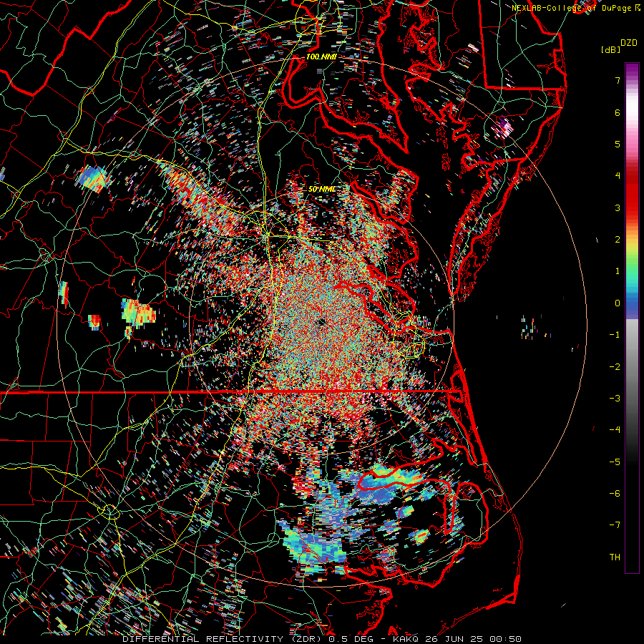
Task: Click the scale value -3
Action: (615, 399)
